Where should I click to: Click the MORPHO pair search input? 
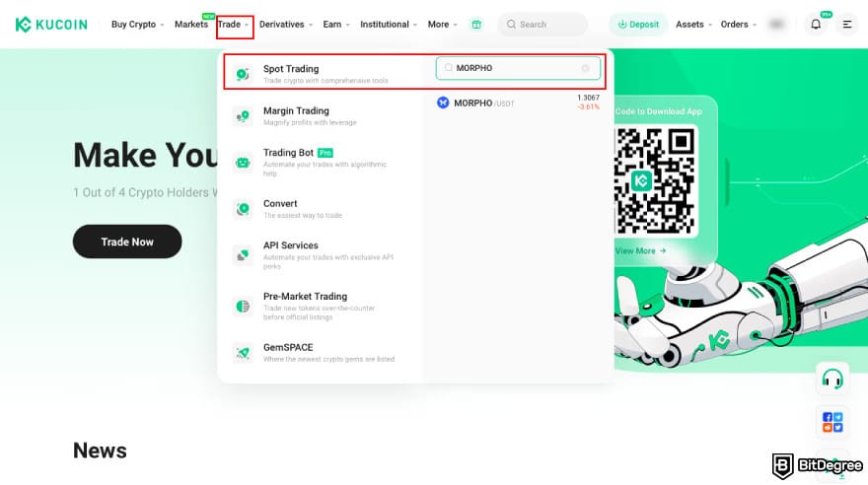[518, 68]
